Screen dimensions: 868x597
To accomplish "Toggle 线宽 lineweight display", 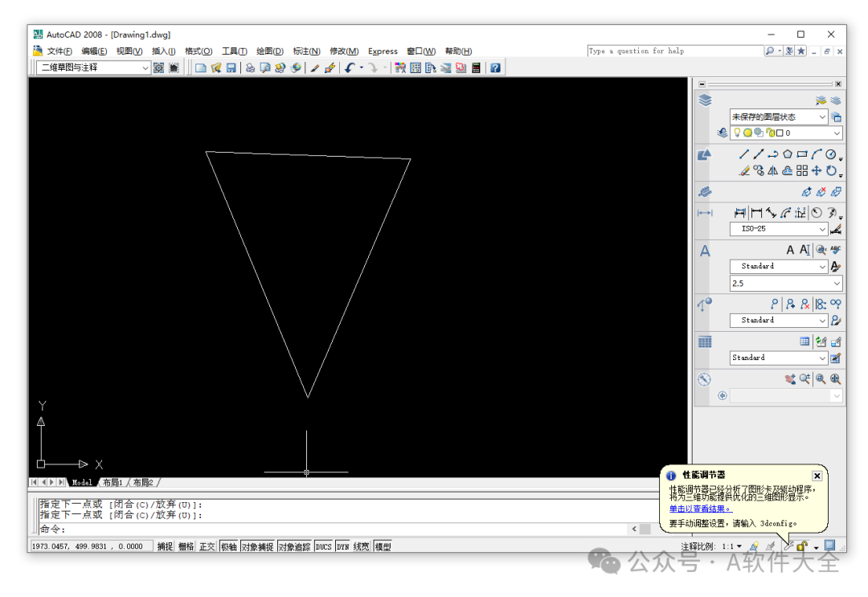I will pyautogui.click(x=361, y=546).
